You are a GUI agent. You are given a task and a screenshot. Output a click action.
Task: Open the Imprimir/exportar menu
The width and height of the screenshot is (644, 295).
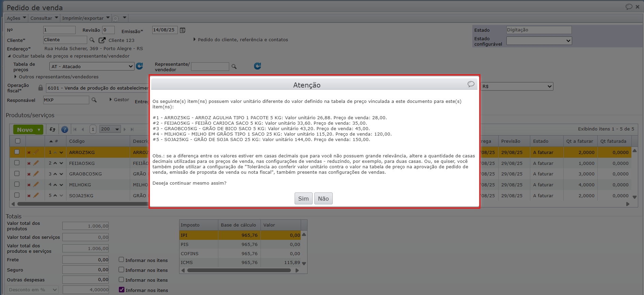coord(86,18)
